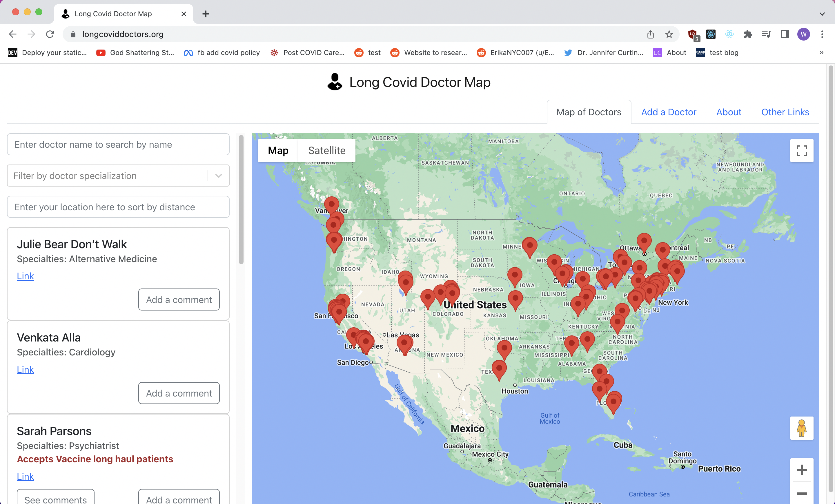Open the God Shattering St... bookmark

135,52
